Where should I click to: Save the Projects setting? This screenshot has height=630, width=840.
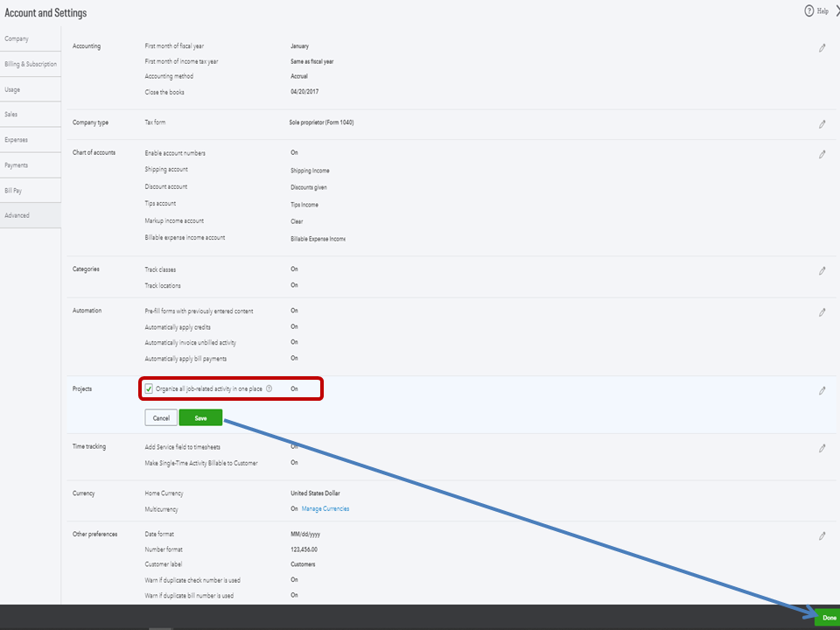tap(200, 418)
